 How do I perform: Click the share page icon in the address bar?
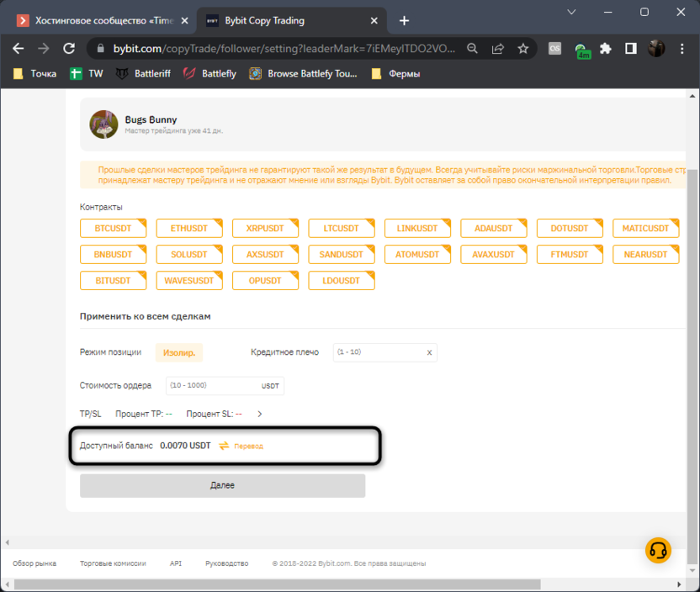click(x=498, y=49)
